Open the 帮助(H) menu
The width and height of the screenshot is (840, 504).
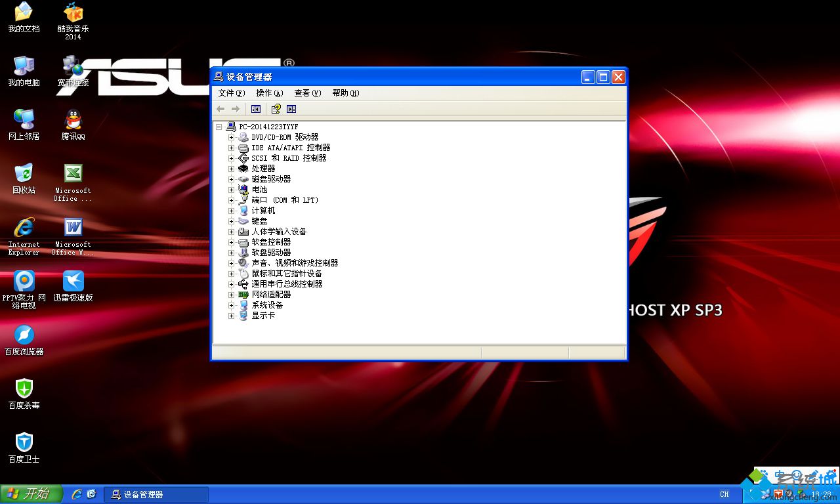pyautogui.click(x=345, y=93)
